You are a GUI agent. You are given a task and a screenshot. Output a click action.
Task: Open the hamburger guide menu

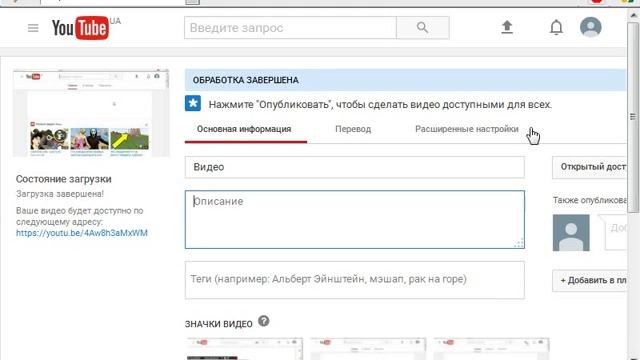coord(33,28)
